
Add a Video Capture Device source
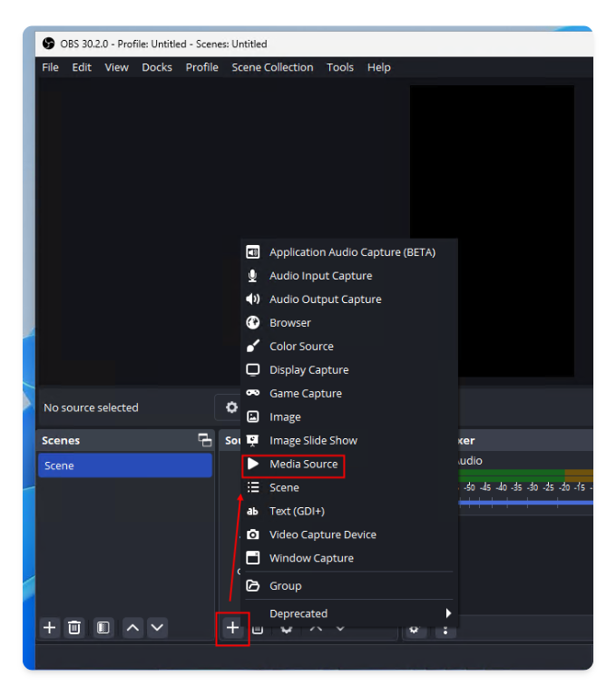click(349, 534)
